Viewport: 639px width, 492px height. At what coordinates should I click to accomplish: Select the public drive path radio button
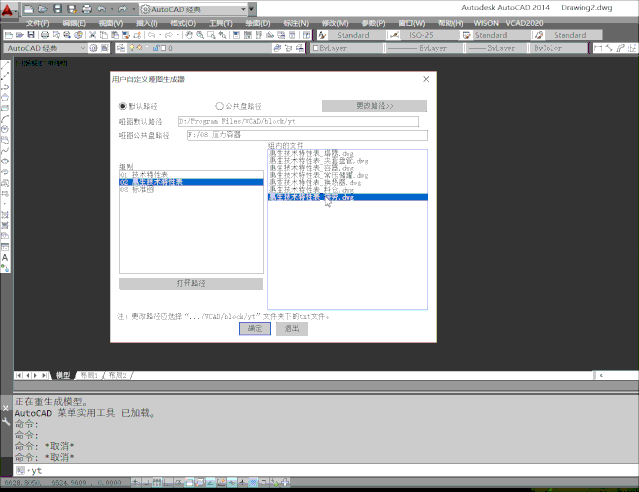(x=219, y=106)
